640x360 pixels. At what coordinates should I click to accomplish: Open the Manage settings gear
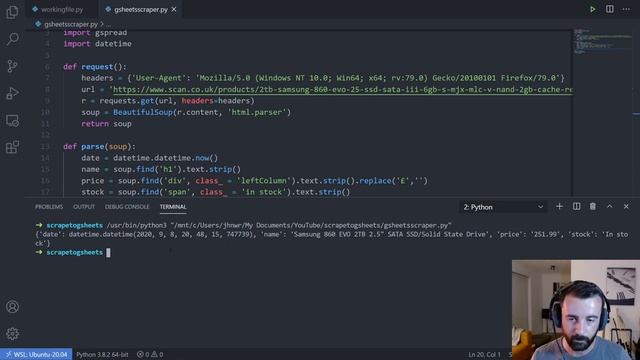point(12,333)
